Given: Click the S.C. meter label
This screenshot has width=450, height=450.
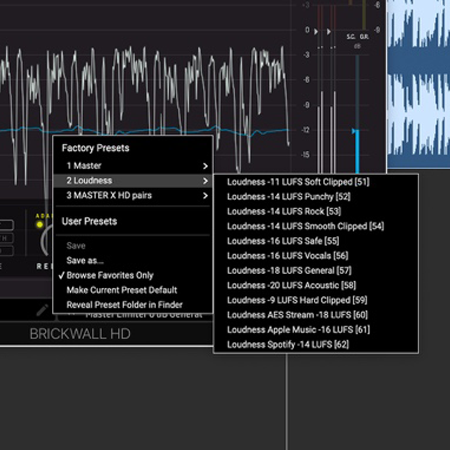Looking at the screenshot, I should [x=351, y=37].
